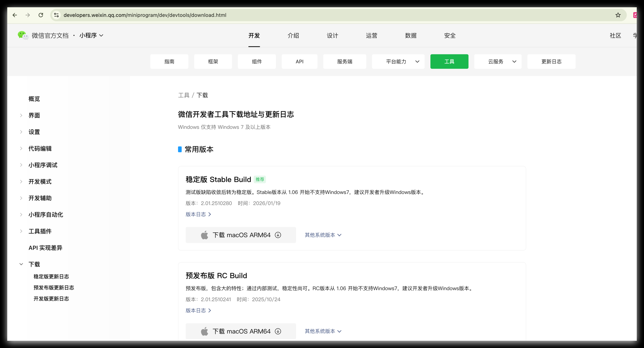Open 稳定版更新日志 in the sidebar
Screen dimensions: 644x348
coord(51,276)
